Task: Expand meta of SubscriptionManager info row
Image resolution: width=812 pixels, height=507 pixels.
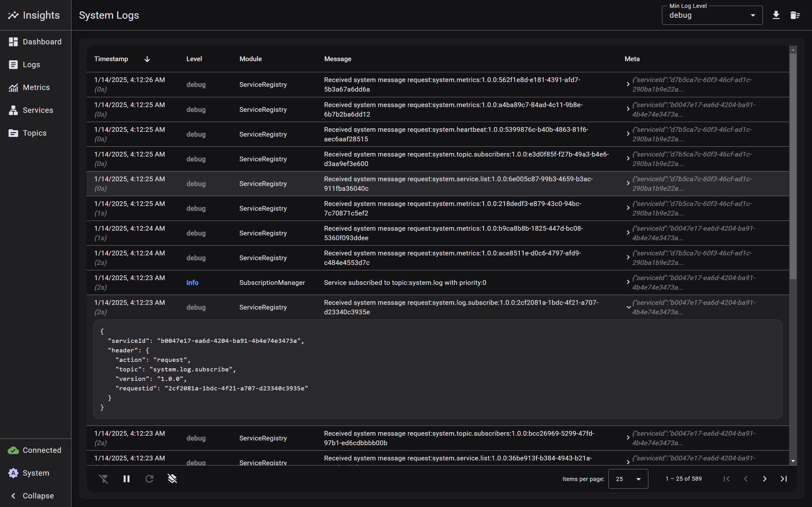Action: [628, 282]
